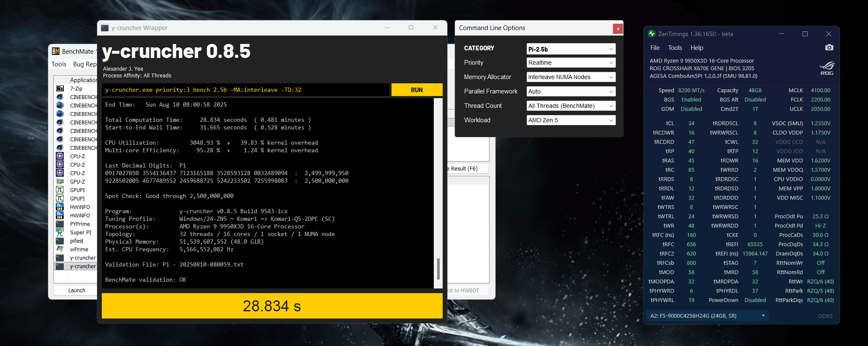Click the GPU-Z graphics card icon in BenchMate

(x=60, y=181)
